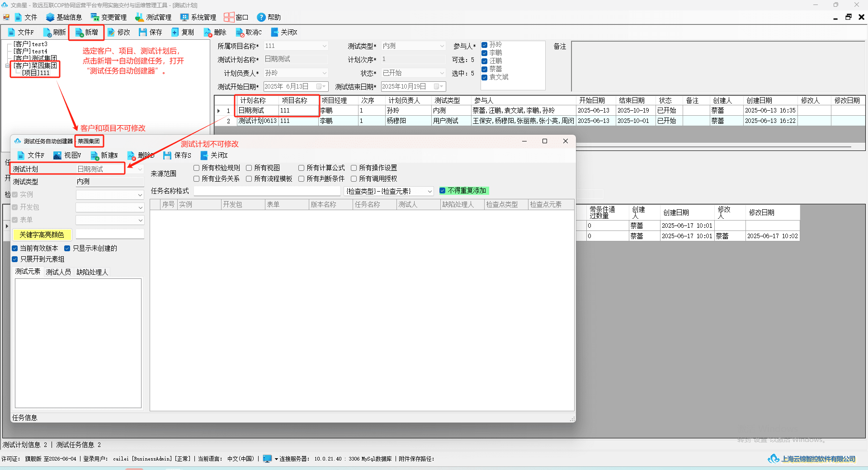Switch to the 测试人员 tab

(x=58, y=272)
